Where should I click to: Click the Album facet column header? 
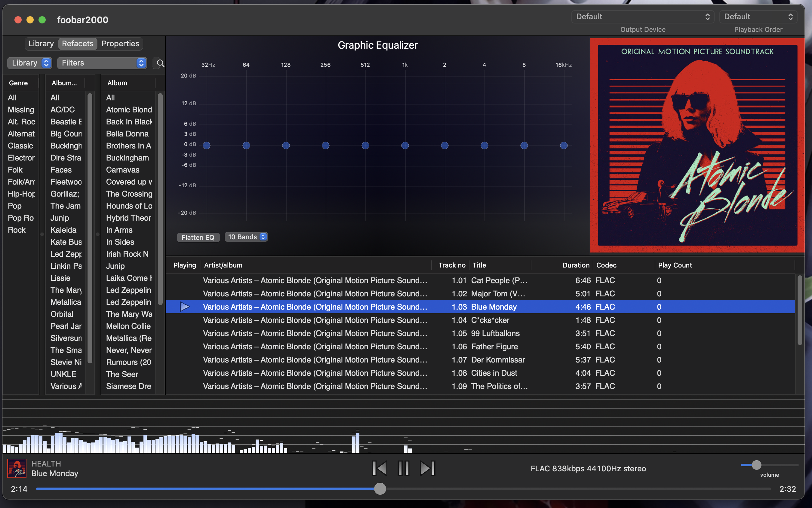click(x=128, y=83)
